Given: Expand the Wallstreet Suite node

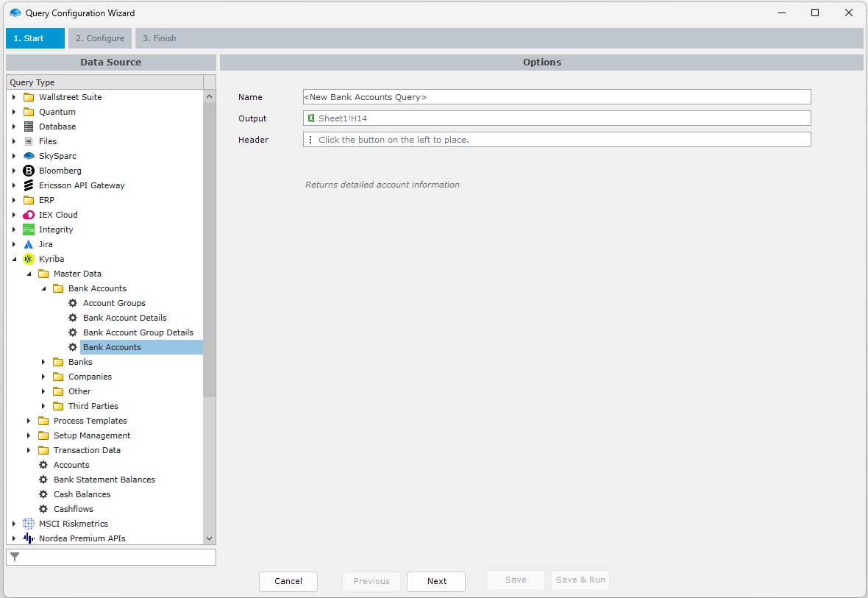Looking at the screenshot, I should (14, 97).
